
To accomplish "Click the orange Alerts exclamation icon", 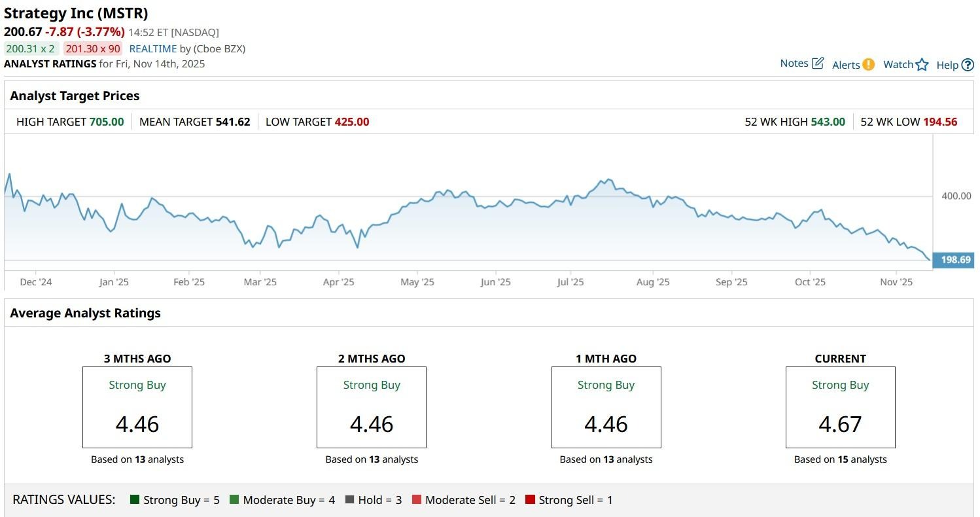I will click(x=868, y=64).
